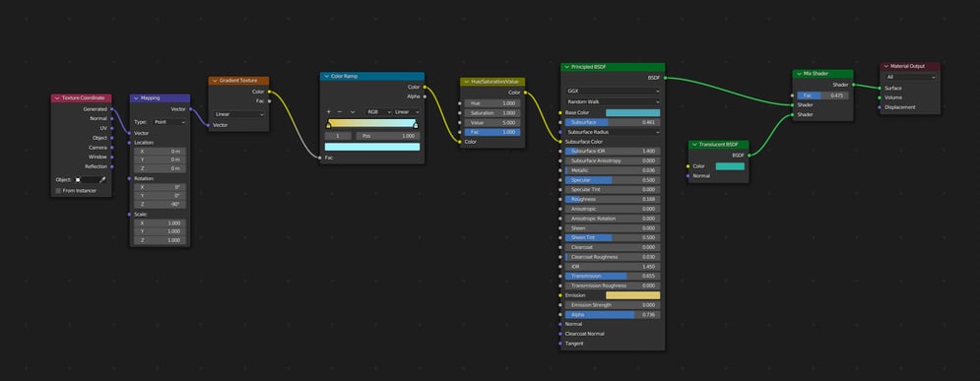The width and height of the screenshot is (980, 381).
Task: Click the Principled BSDF Tangent socket
Action: coord(560,344)
